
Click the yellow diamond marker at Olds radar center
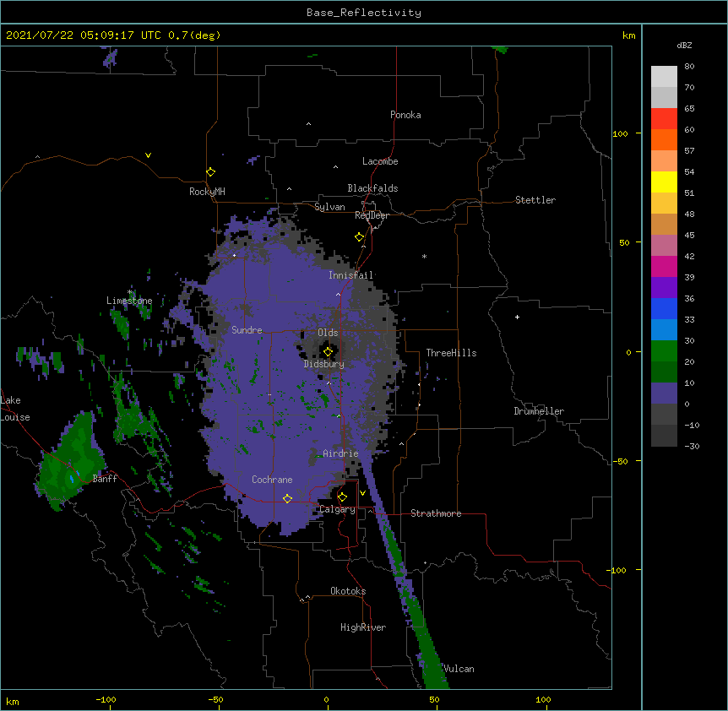click(x=329, y=352)
